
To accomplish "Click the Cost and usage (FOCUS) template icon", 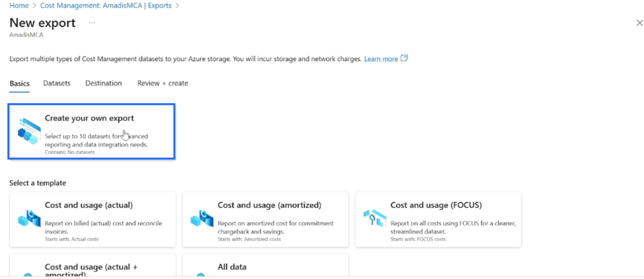I will tap(375, 219).
